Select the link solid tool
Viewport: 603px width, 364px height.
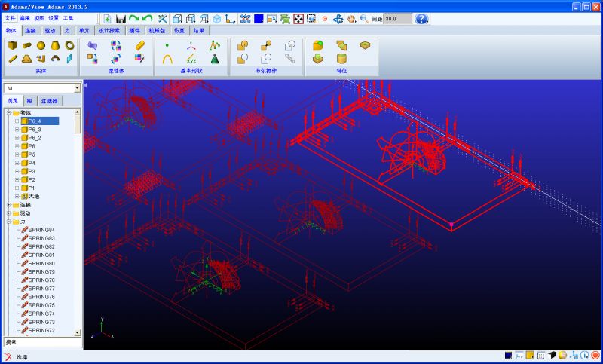(12, 59)
